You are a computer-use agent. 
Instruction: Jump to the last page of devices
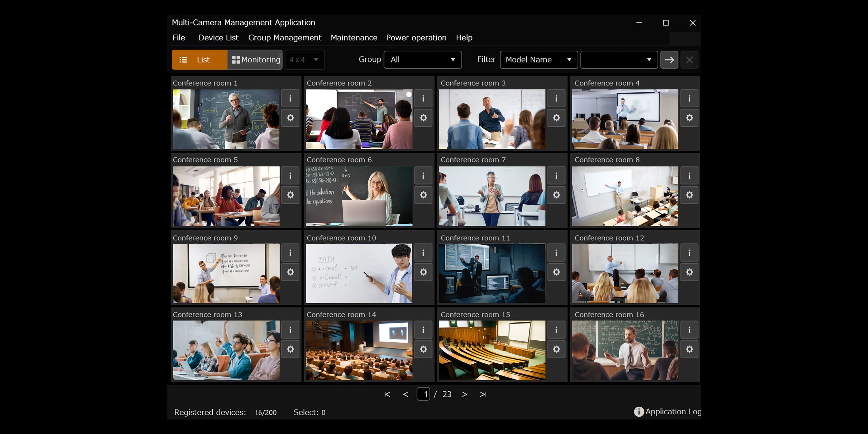tap(483, 394)
